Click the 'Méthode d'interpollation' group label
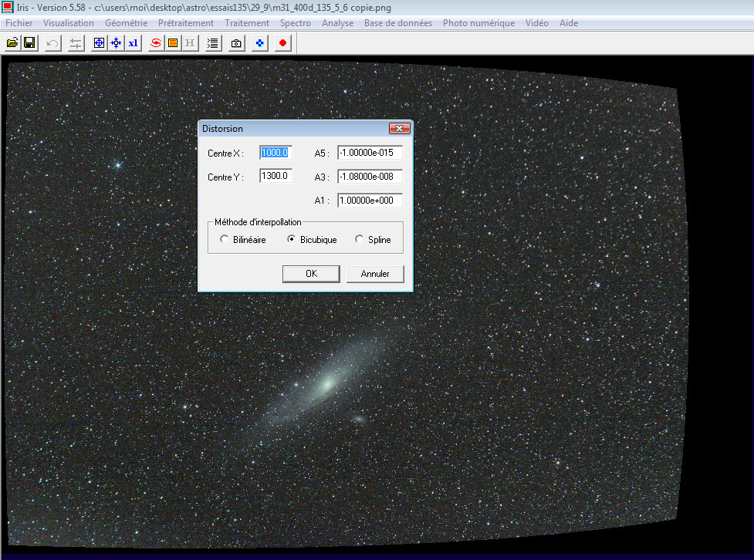Viewport: 754px width, 560px height. pos(258,222)
